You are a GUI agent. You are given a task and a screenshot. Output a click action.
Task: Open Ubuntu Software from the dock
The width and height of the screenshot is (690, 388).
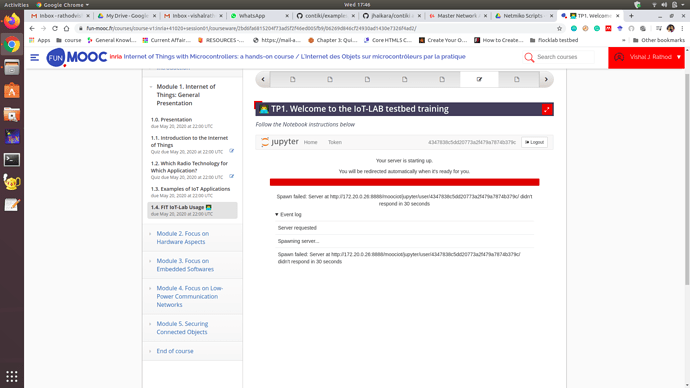point(12,91)
